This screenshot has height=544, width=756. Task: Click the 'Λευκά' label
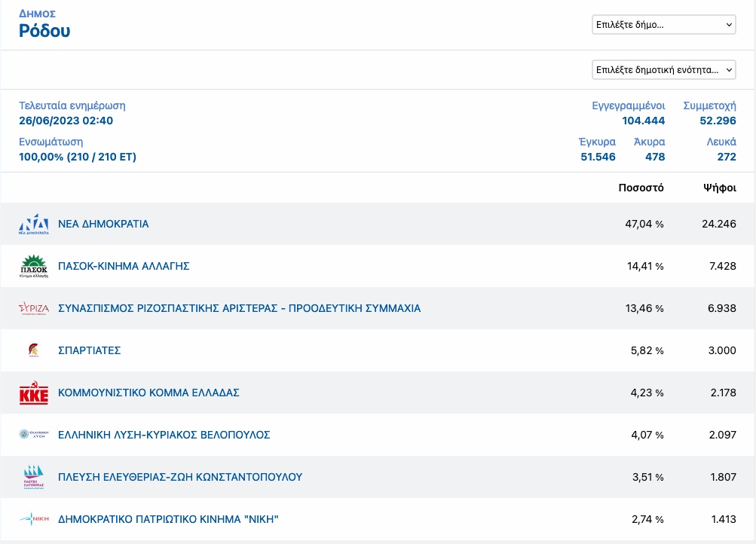(x=721, y=142)
